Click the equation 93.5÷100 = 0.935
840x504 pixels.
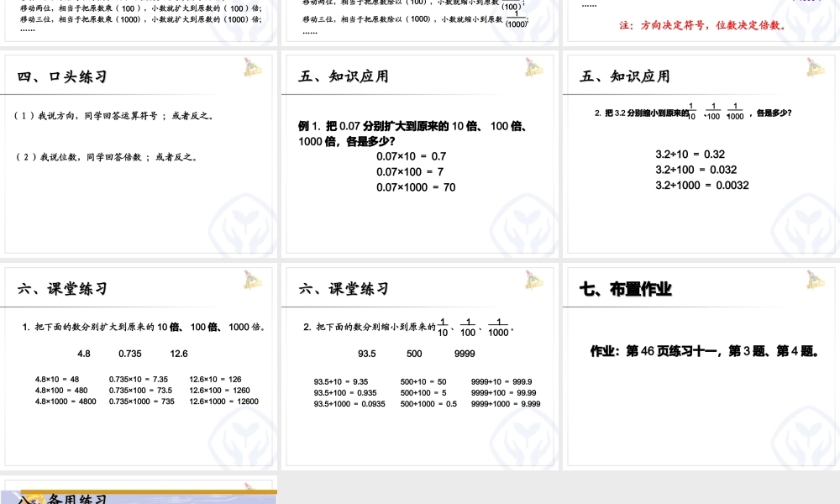(x=345, y=392)
